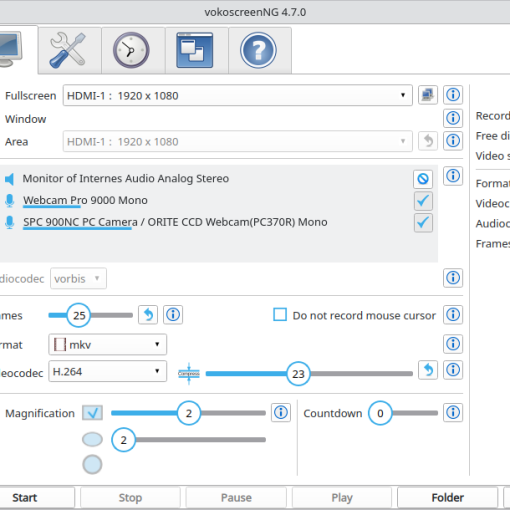Toggle the Magnification checkbox
The width and height of the screenshot is (510, 510).
[92, 413]
